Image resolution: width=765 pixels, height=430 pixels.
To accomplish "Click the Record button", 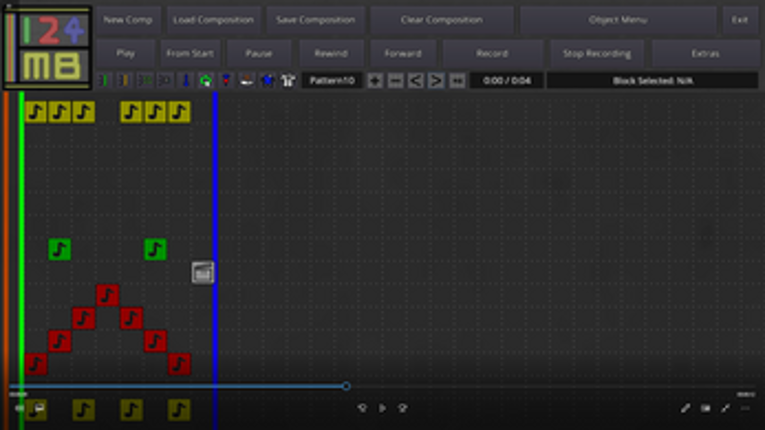I will (x=492, y=53).
